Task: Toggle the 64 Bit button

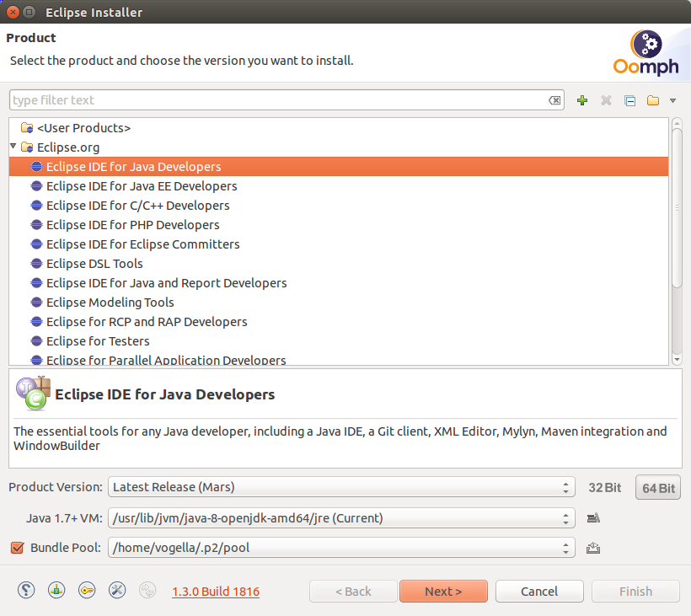Action: click(x=658, y=488)
